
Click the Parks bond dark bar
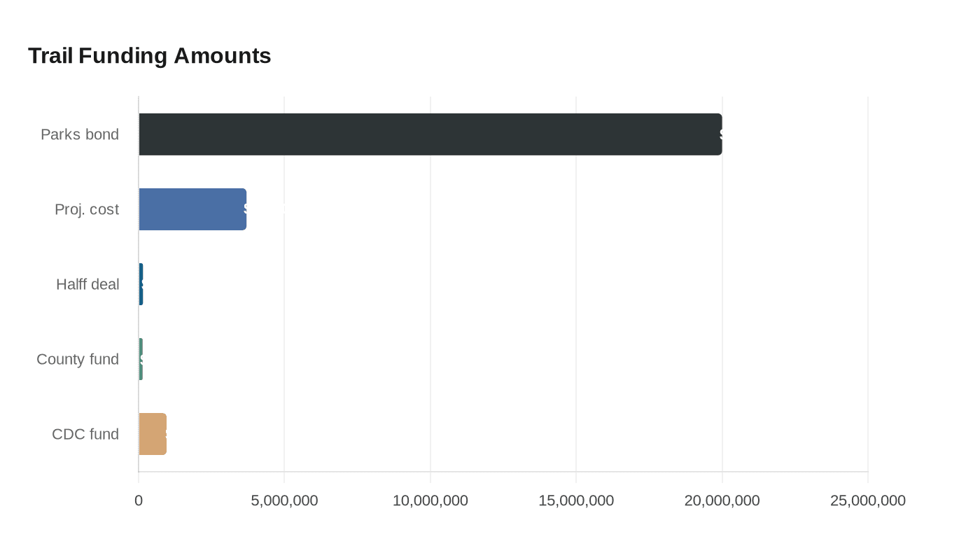(430, 134)
